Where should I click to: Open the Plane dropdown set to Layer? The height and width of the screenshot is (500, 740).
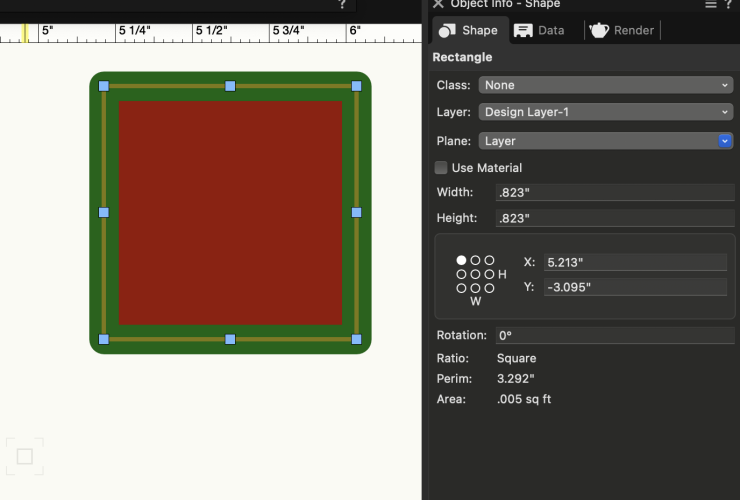click(x=606, y=141)
